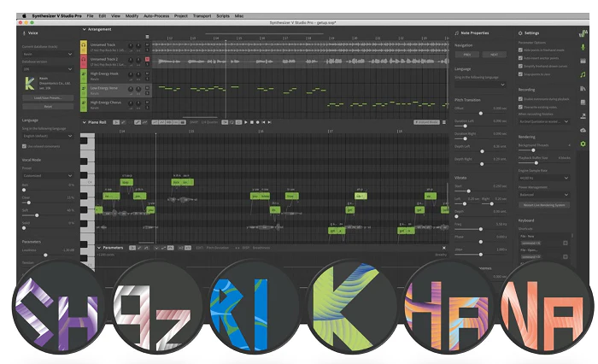Jump to end with the next transport button
The height and width of the screenshot is (364, 598).
[270, 122]
